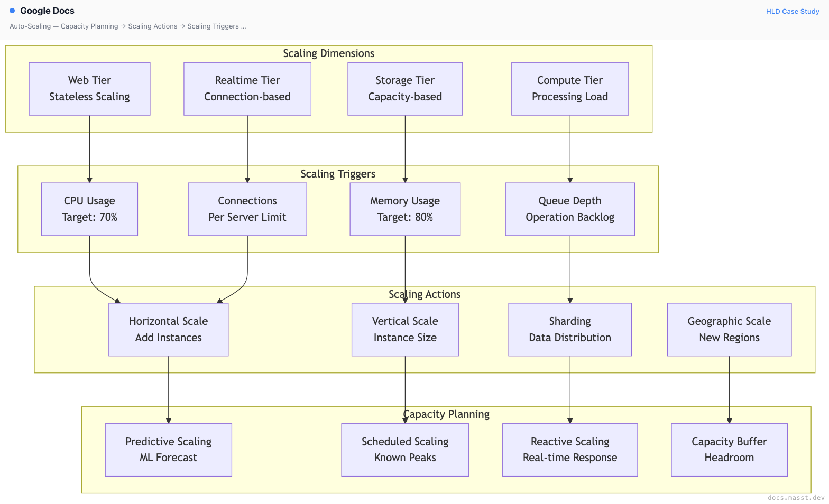The image size is (829, 504).
Task: Select the Sharding Data Distribution node
Action: click(x=570, y=330)
